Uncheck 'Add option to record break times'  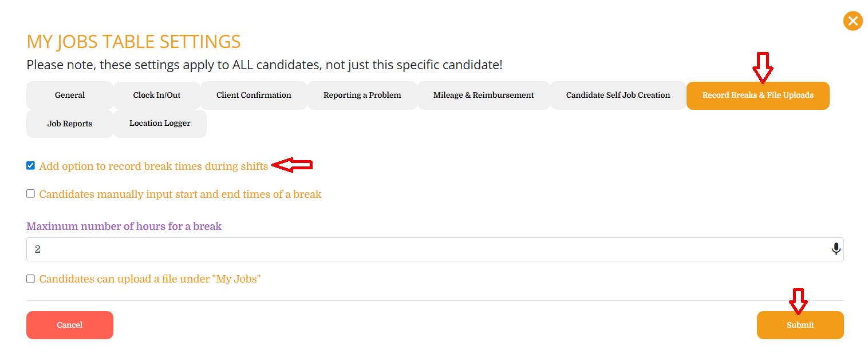tap(30, 166)
